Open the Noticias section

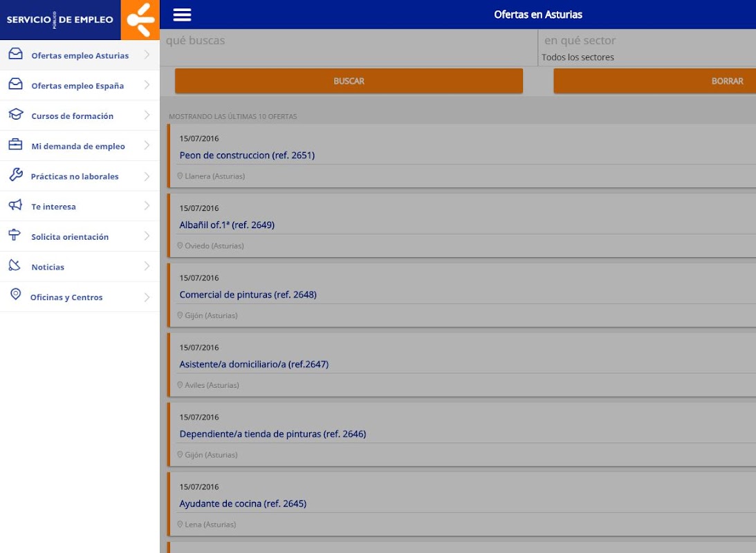pos(80,267)
